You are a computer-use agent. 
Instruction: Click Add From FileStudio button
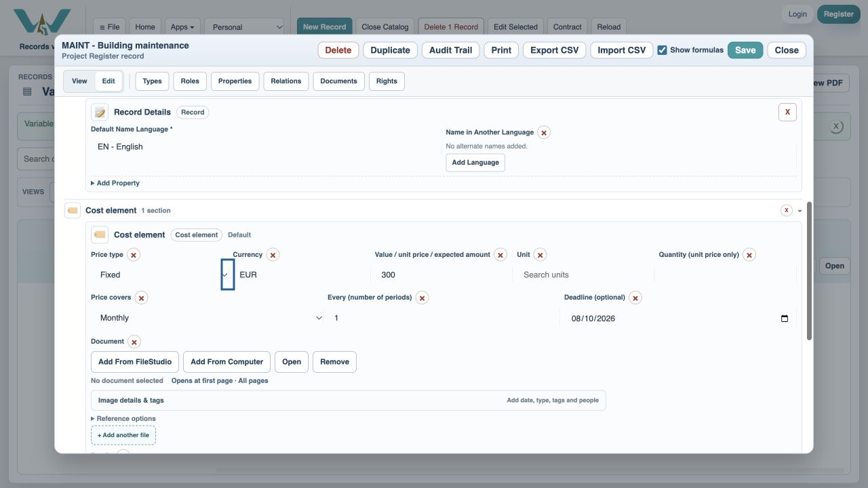pyautogui.click(x=135, y=362)
